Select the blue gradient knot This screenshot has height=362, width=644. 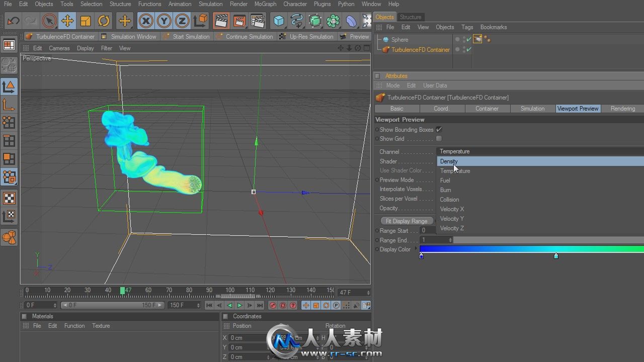(422, 256)
